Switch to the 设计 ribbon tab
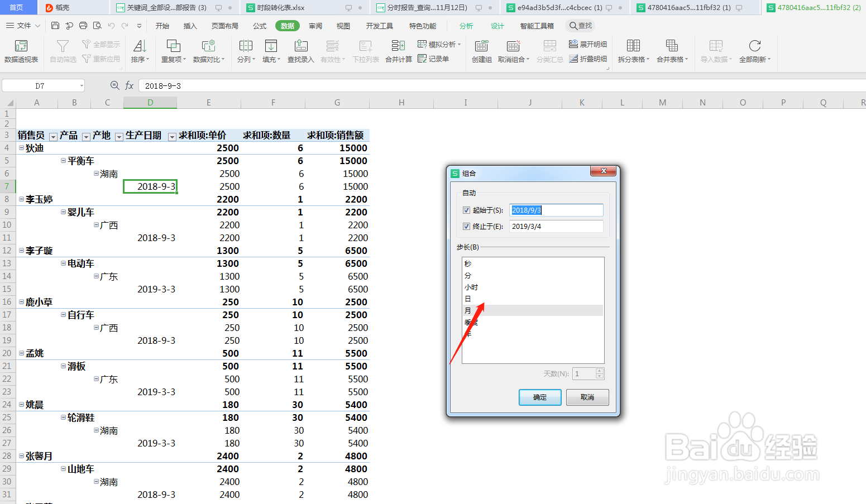 pos(497,26)
